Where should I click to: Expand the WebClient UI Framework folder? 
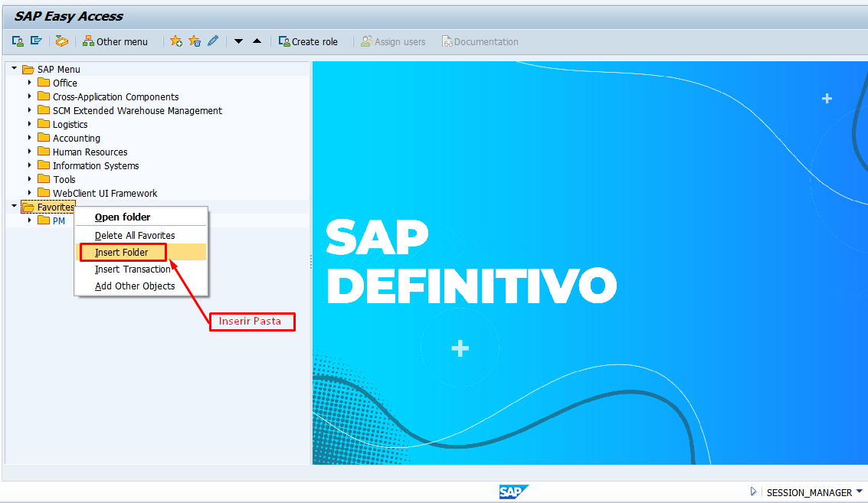tap(29, 193)
